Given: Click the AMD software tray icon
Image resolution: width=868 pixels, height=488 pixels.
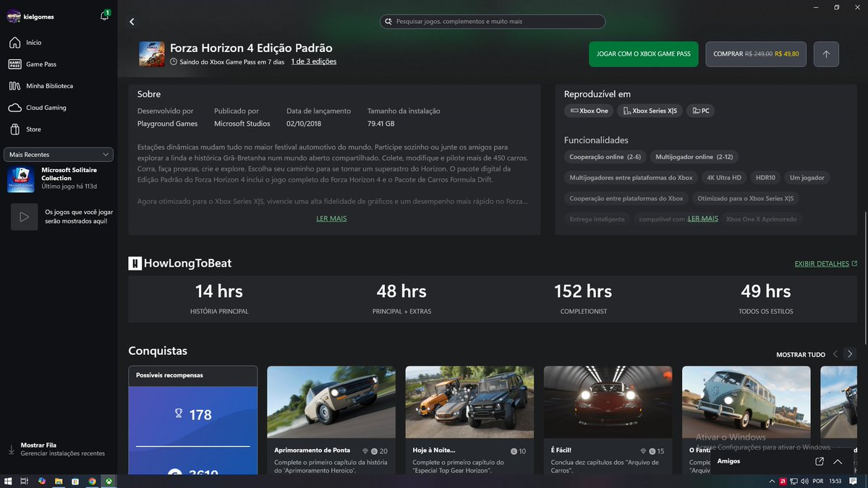Looking at the screenshot, I should pos(783,481).
